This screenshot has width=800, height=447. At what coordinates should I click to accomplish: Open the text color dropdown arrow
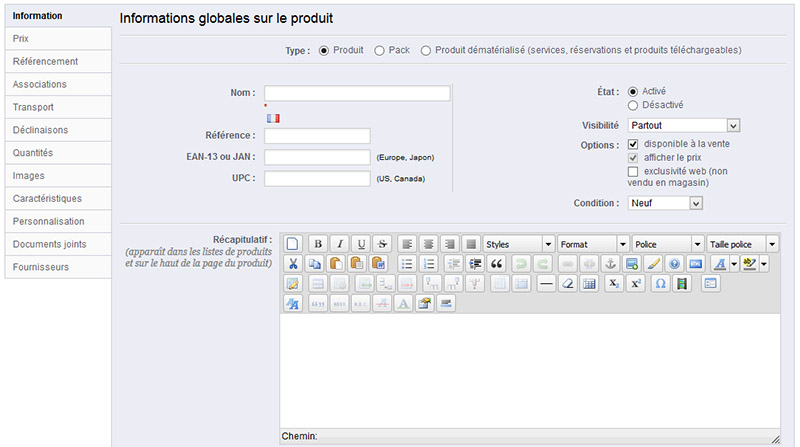coord(734,264)
